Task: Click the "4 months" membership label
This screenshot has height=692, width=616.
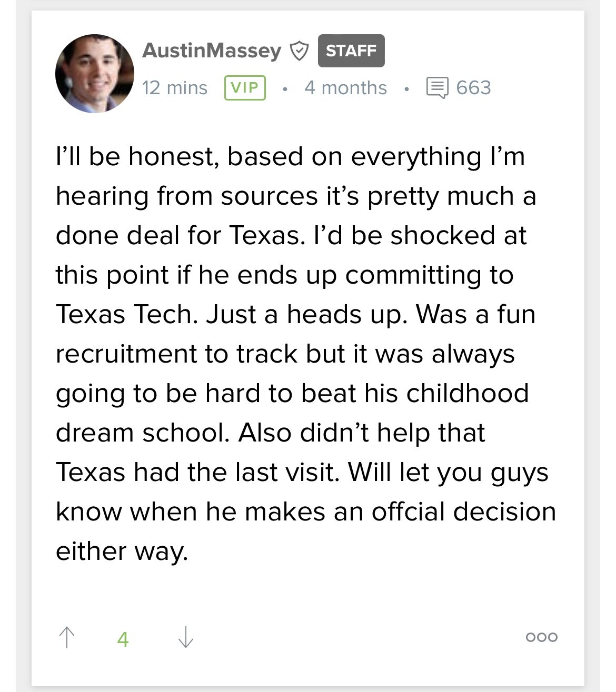Action: point(345,88)
